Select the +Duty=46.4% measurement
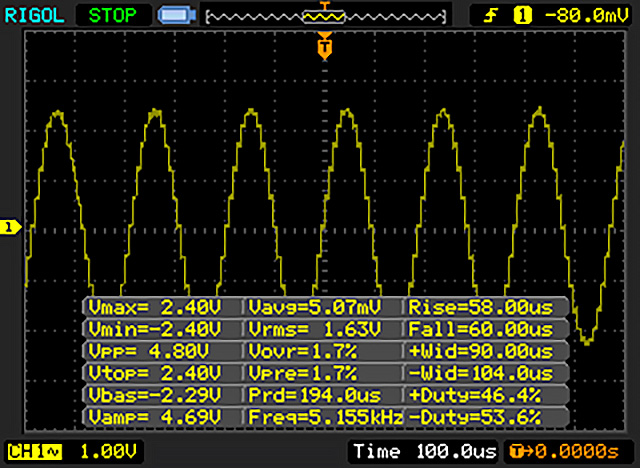 485,394
